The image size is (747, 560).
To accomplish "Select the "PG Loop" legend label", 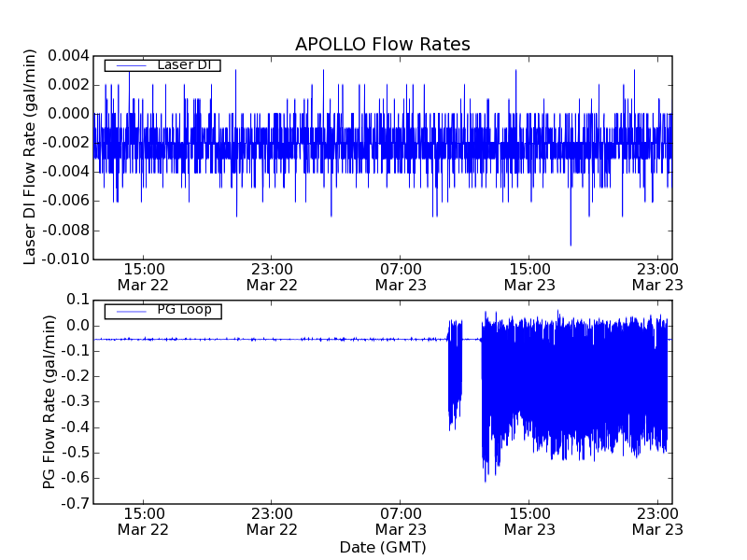I will click(184, 310).
